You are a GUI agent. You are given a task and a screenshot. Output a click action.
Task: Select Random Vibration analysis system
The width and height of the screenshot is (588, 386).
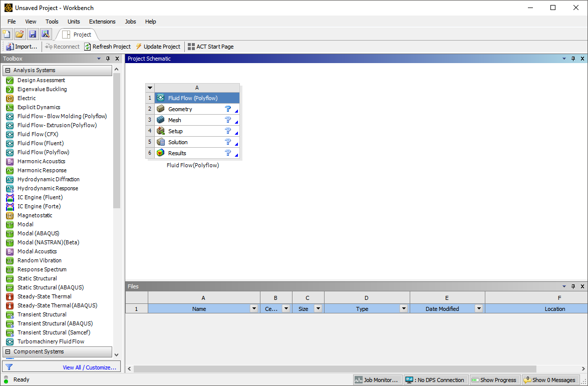tap(40, 260)
